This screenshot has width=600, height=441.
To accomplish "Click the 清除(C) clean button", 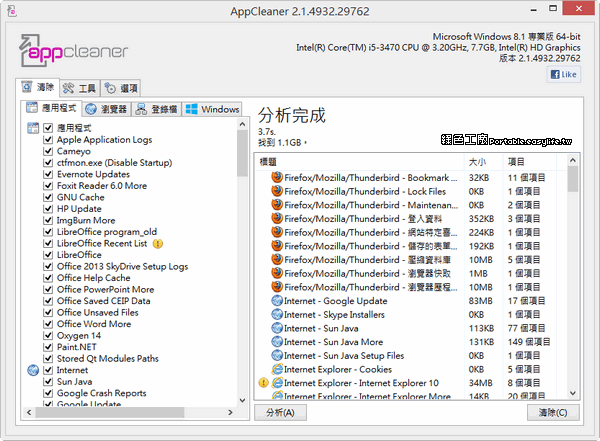I will (x=553, y=413).
